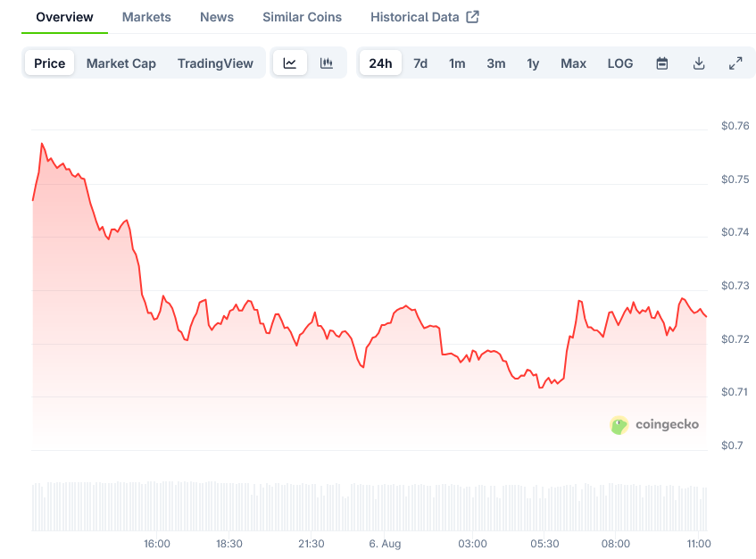This screenshot has width=756, height=559.
Task: Switch to line chart view
Action: [x=290, y=63]
